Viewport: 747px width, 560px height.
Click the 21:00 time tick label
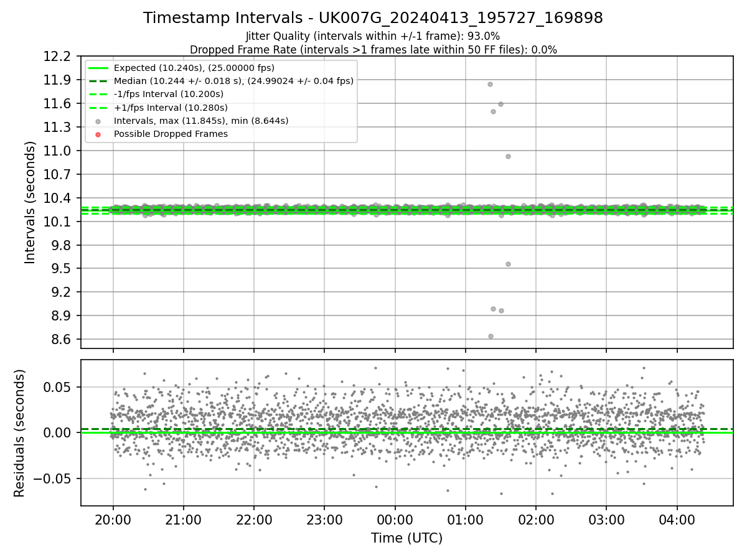183,519
